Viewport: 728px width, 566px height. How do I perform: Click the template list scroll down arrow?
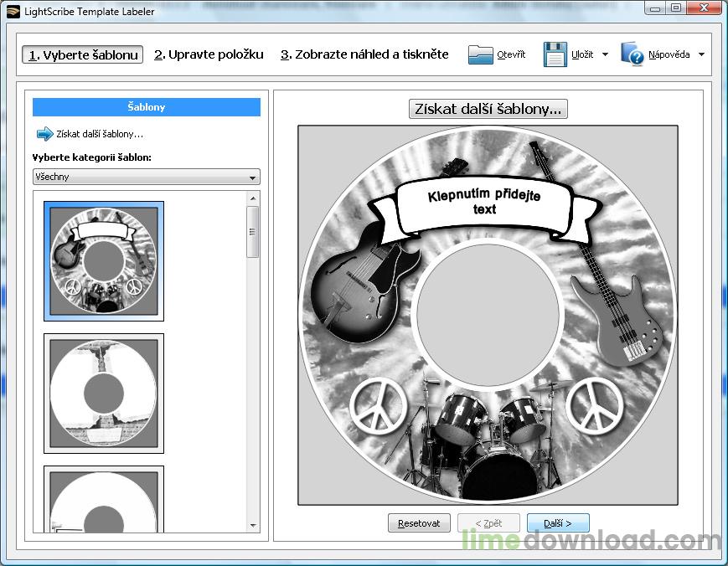click(253, 525)
